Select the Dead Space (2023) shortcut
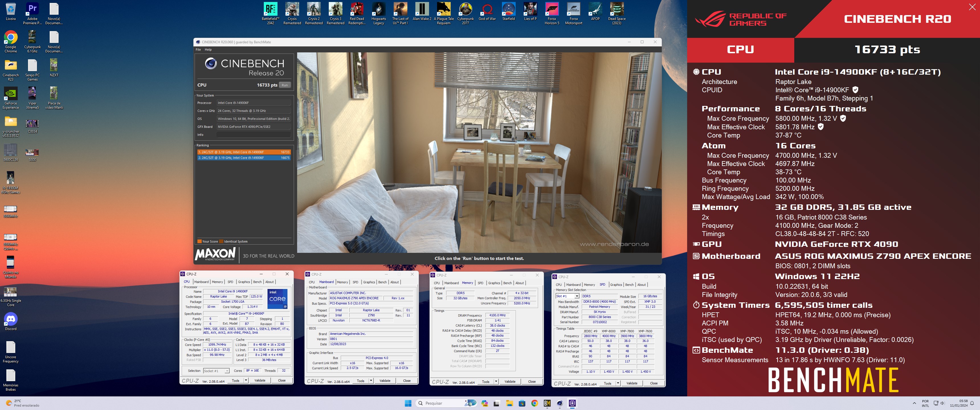 (617, 14)
